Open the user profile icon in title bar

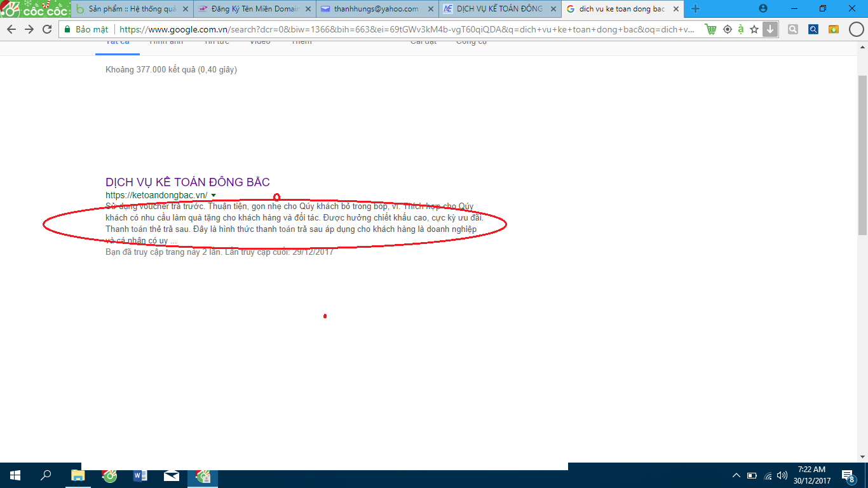point(763,9)
